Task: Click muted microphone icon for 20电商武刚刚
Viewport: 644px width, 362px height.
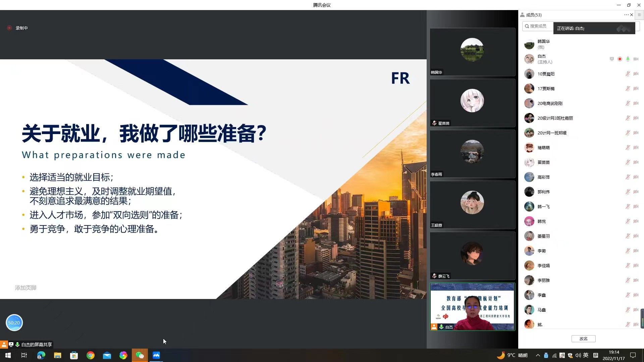Action: [x=628, y=103]
